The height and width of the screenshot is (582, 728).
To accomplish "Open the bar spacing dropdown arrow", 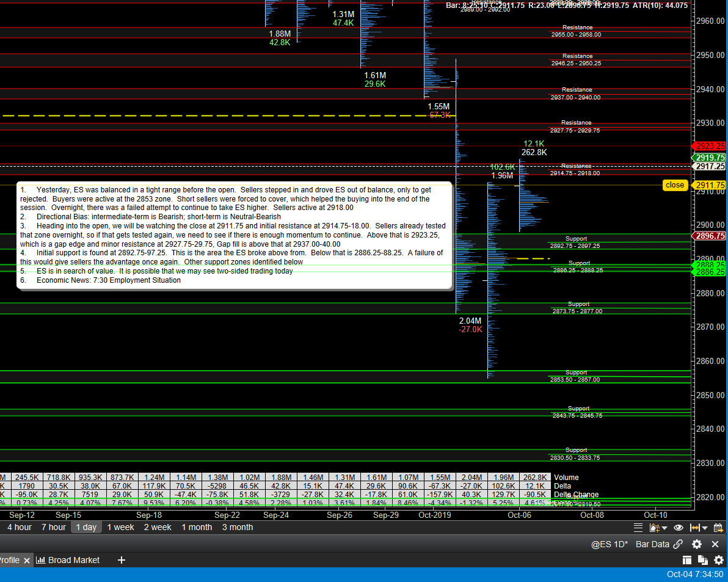I will tap(705, 528).
